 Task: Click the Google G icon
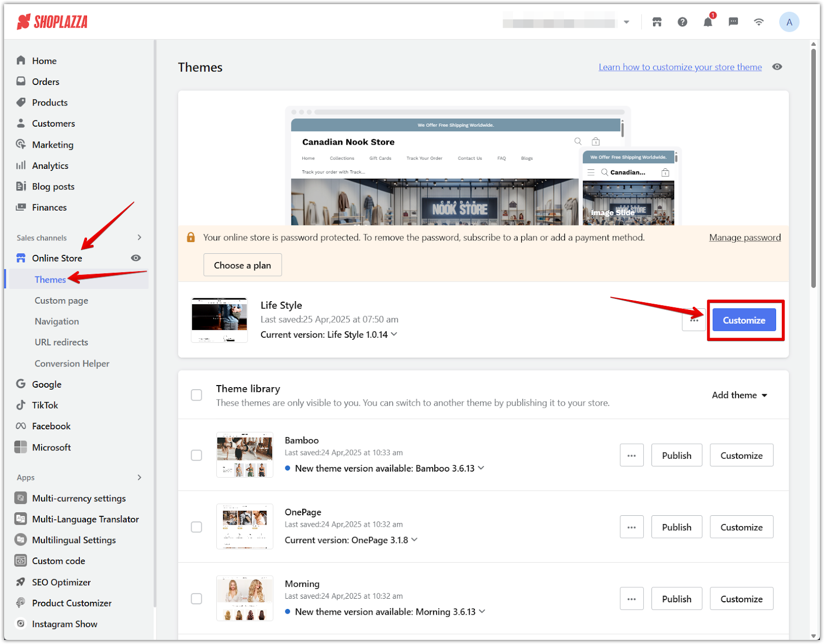[21, 384]
